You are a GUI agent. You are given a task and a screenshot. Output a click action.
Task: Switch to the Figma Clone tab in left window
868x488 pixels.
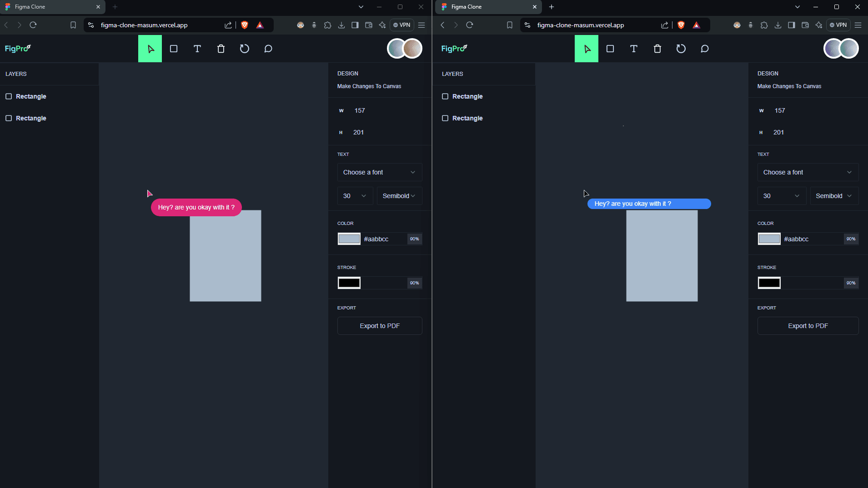(50, 7)
